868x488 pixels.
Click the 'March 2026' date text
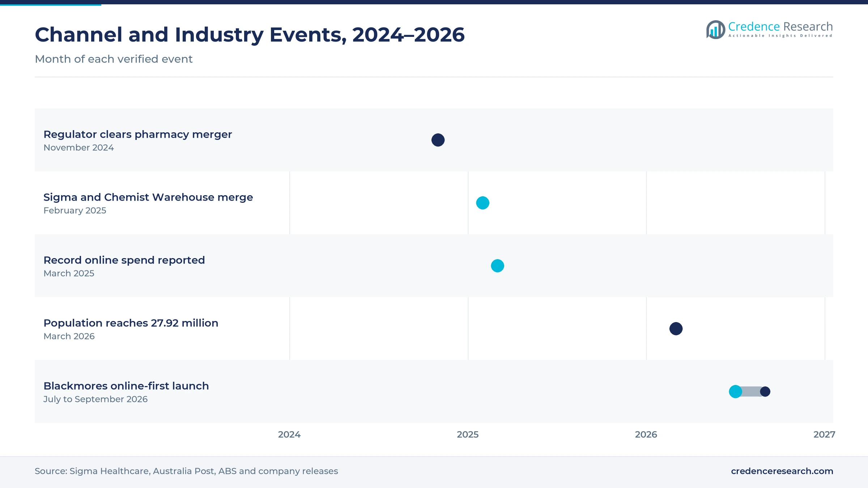point(69,336)
